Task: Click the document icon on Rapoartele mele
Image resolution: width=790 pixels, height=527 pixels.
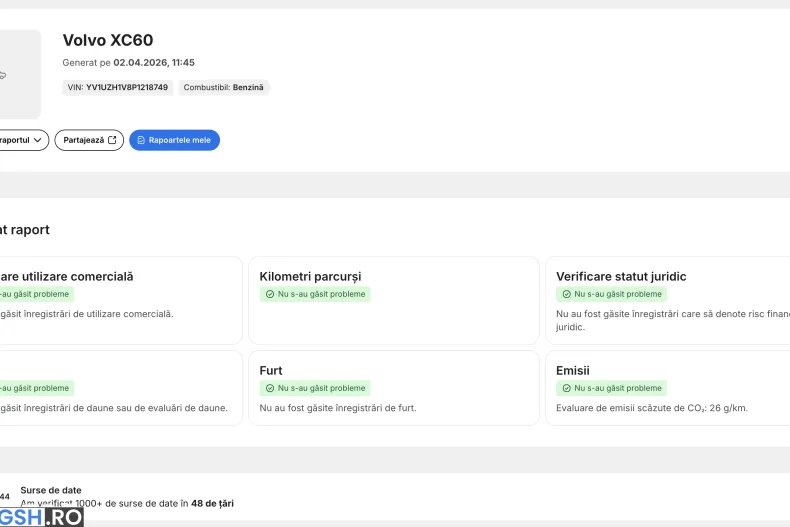Action: click(x=141, y=140)
